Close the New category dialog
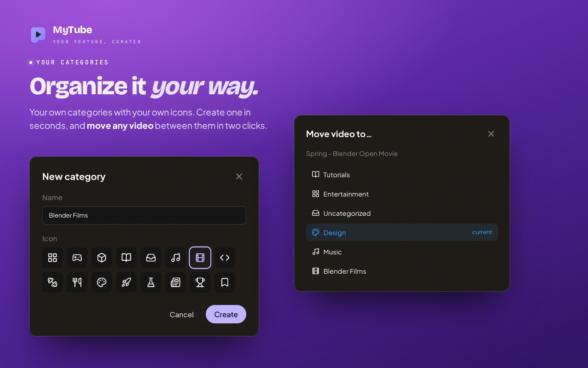The height and width of the screenshot is (368, 588). coord(239,177)
